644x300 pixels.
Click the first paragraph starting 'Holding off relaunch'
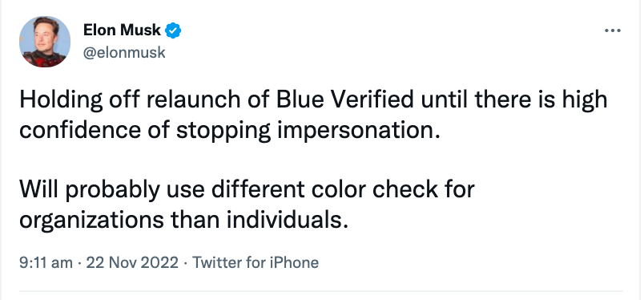[313, 116]
